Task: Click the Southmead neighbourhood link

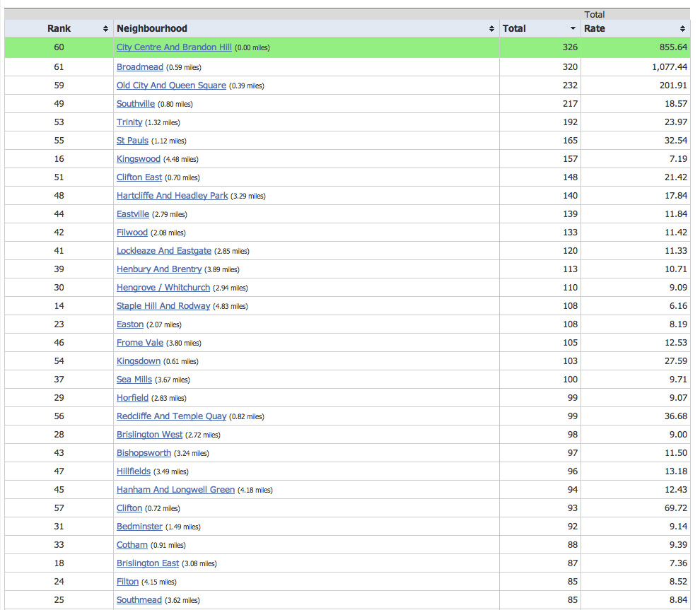Action: 139,600
